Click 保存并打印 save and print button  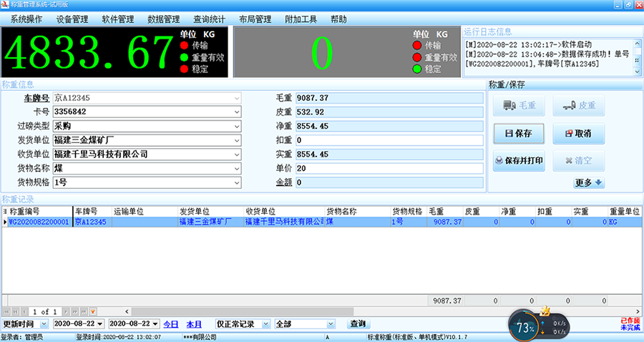tap(519, 160)
